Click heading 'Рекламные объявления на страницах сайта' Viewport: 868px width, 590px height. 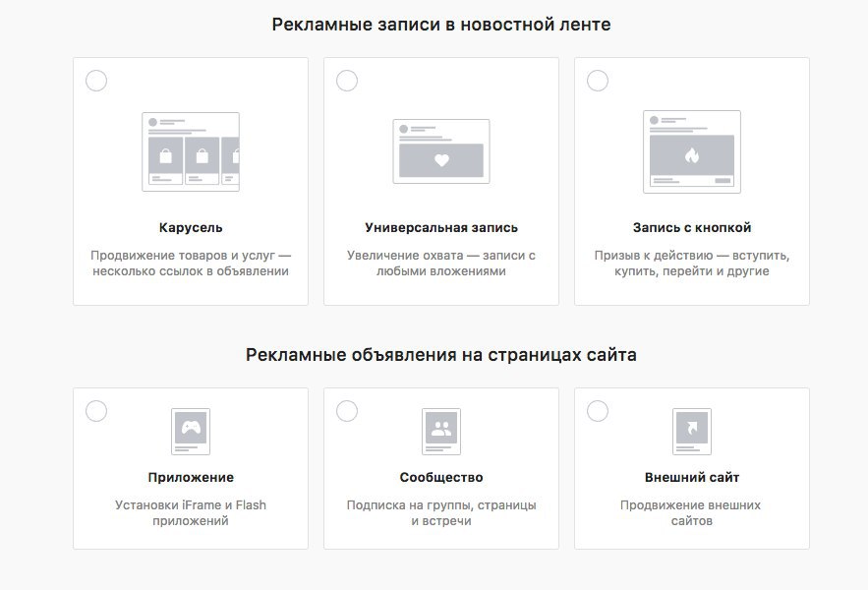tap(441, 355)
